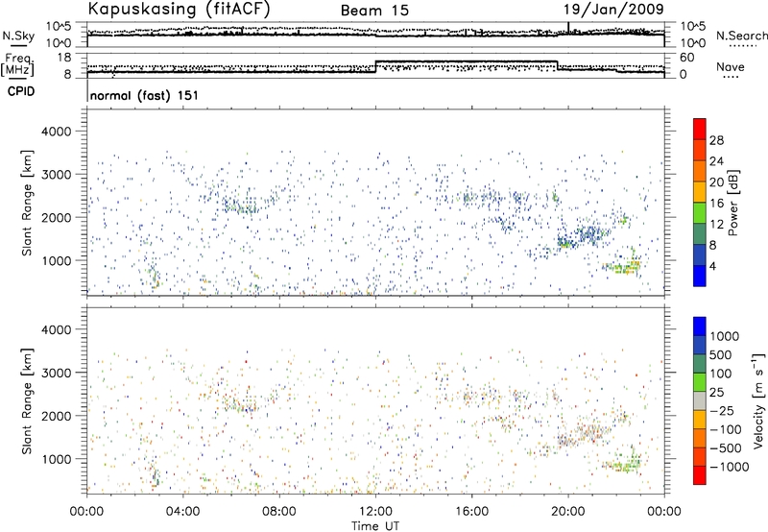Image resolution: width=768 pixels, height=532 pixels.
Task: Click the frequency step-up line in Freq panel
Action: pyautogui.click(x=375, y=66)
